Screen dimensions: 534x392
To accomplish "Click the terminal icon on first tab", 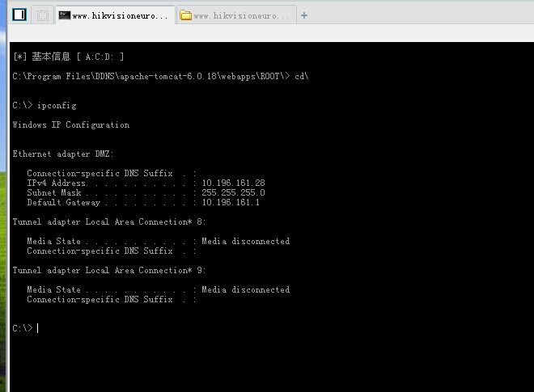I will coord(65,15).
